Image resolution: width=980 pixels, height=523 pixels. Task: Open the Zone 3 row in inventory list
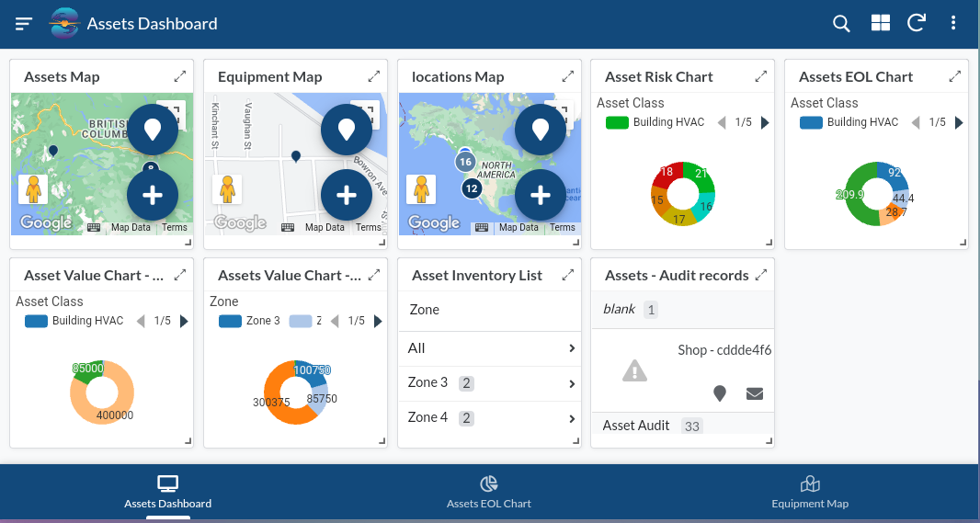click(490, 383)
